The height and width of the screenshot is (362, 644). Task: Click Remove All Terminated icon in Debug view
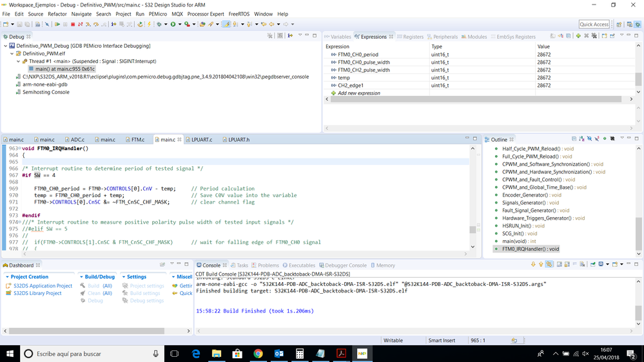coord(270,35)
